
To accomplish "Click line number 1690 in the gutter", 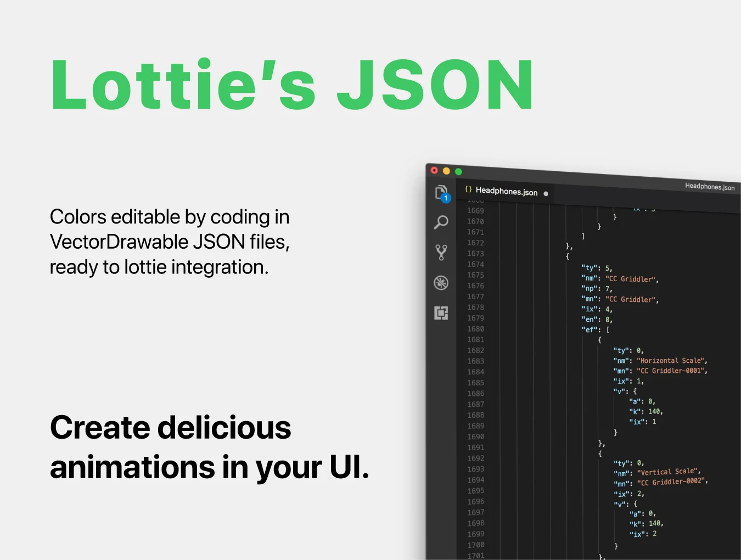I will tap(475, 436).
